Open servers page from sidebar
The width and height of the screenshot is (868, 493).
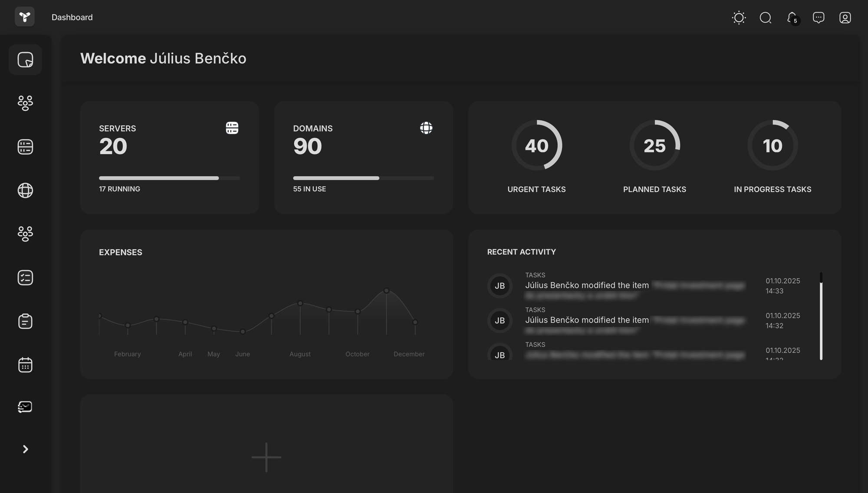(x=25, y=147)
